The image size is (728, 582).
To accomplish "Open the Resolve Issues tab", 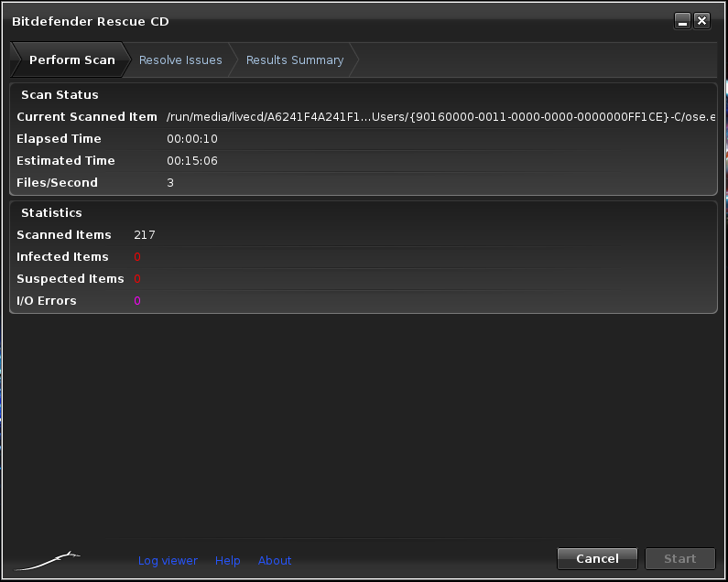I will click(180, 59).
